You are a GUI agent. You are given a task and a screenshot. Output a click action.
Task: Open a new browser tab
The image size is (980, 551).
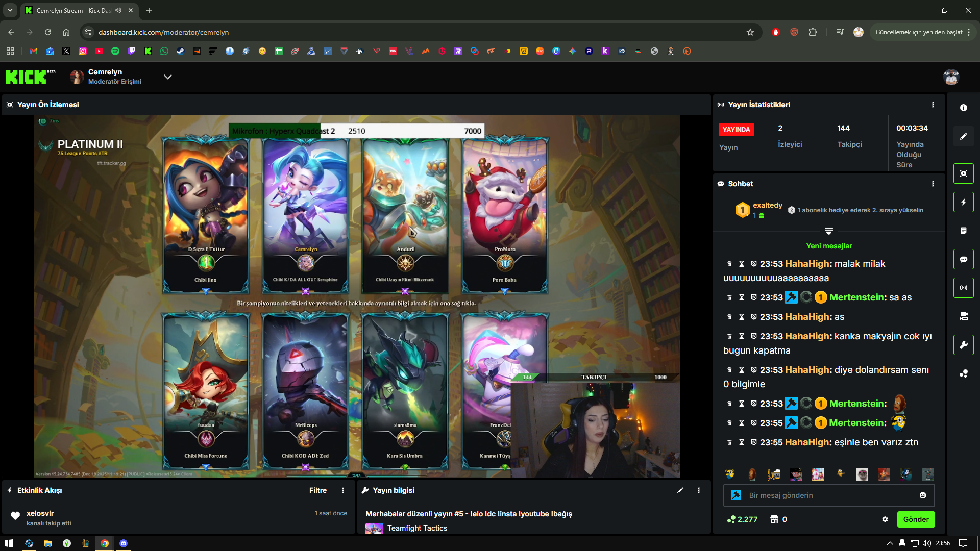coord(149,10)
